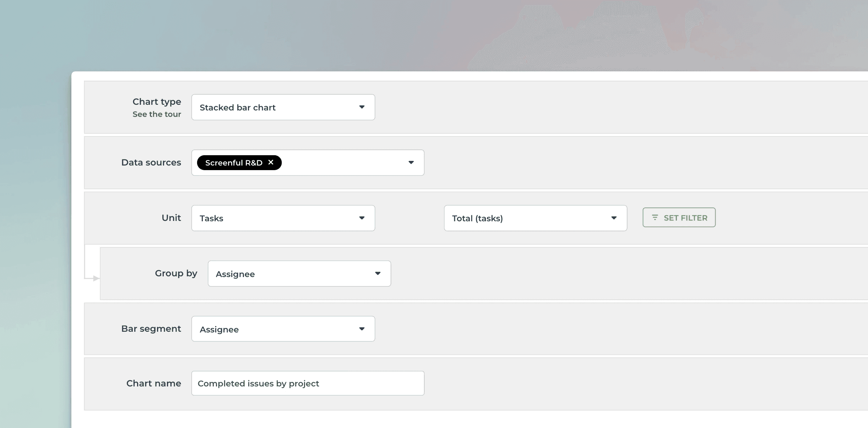Click the SET FILTER button

pyautogui.click(x=679, y=217)
